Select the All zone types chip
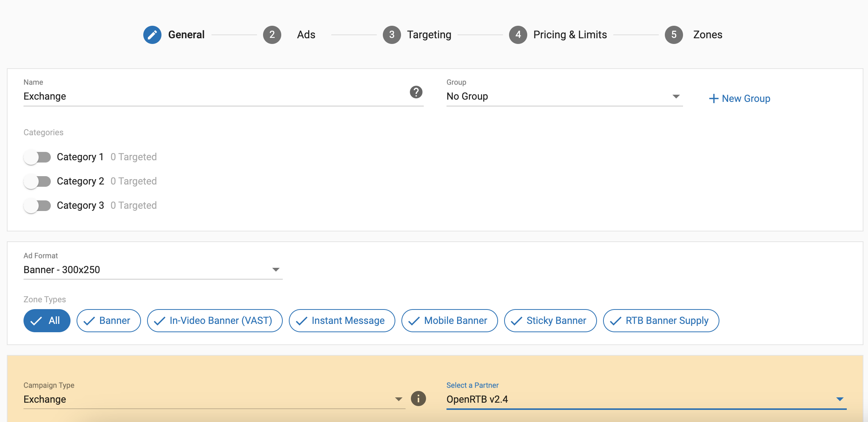 coord(47,321)
